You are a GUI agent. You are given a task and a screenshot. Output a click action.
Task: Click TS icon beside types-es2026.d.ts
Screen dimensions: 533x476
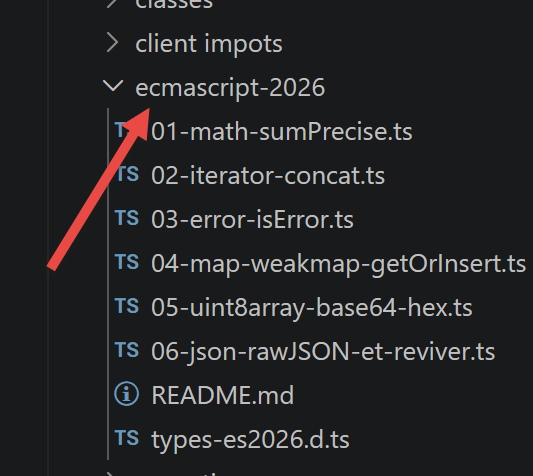pyautogui.click(x=127, y=438)
